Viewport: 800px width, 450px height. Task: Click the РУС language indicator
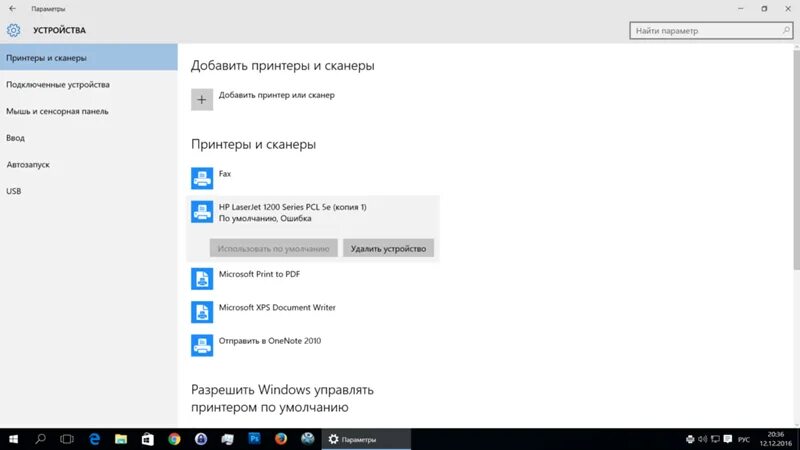(744, 439)
